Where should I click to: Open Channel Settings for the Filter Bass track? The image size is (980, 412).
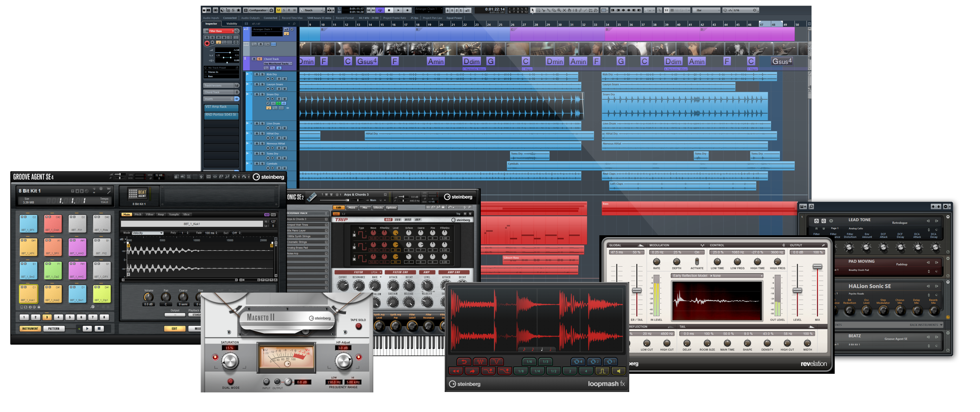click(x=237, y=31)
